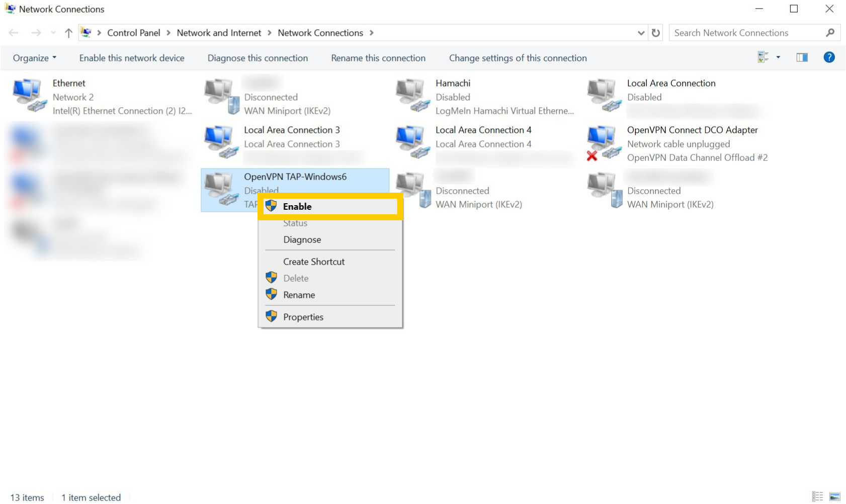The height and width of the screenshot is (504, 846).
Task: Click the Local Area Connection 3 title
Action: (x=292, y=130)
